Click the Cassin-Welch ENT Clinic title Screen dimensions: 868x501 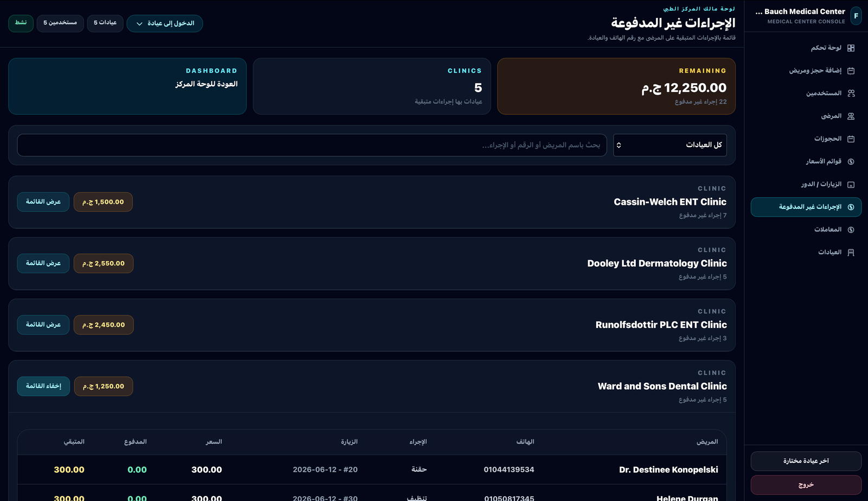click(x=670, y=202)
